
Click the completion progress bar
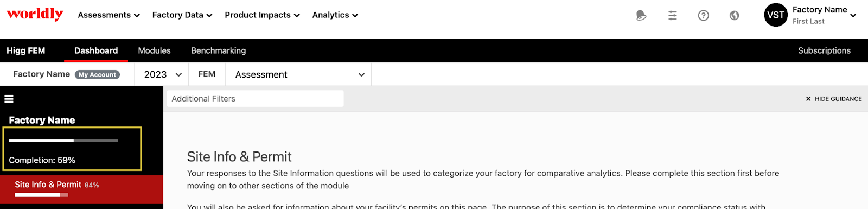(x=63, y=141)
